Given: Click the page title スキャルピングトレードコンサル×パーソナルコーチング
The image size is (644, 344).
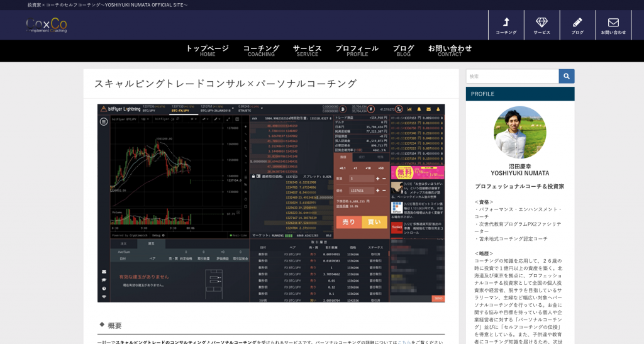Looking at the screenshot, I should coord(226,84).
